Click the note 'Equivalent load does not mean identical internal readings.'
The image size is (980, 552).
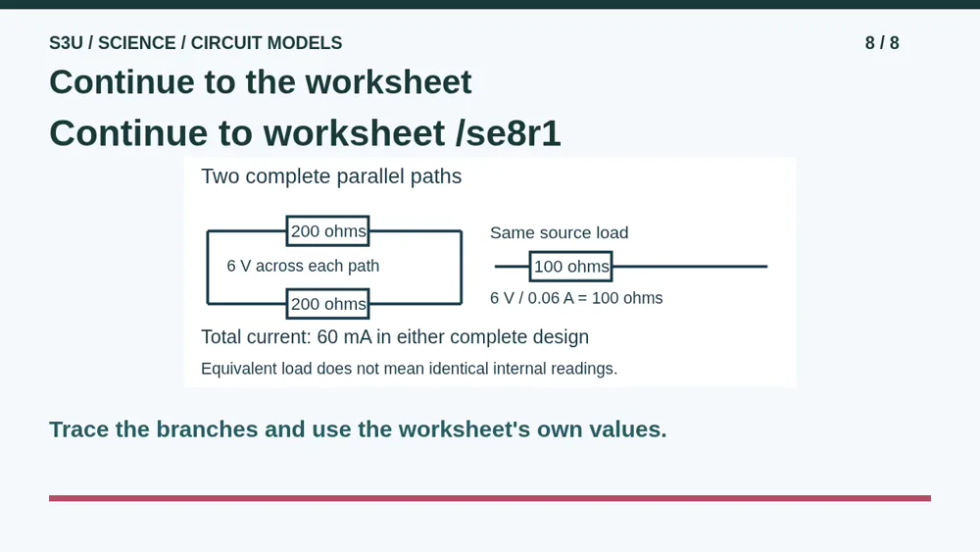tap(410, 369)
